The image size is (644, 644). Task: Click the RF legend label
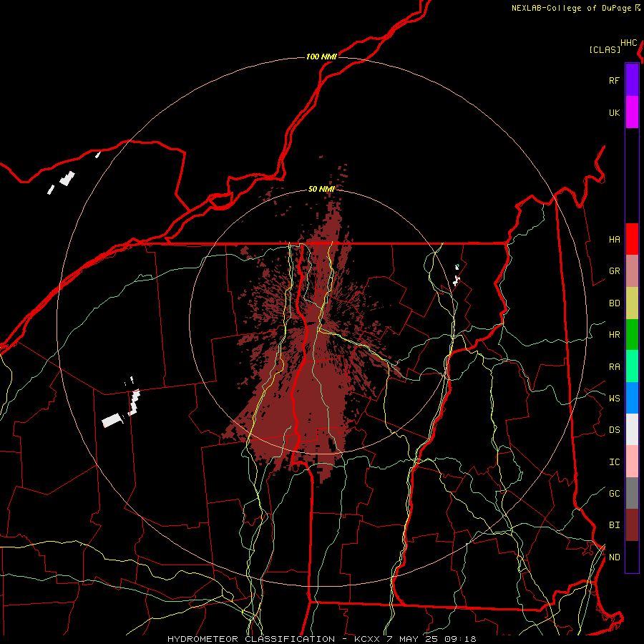coord(614,81)
